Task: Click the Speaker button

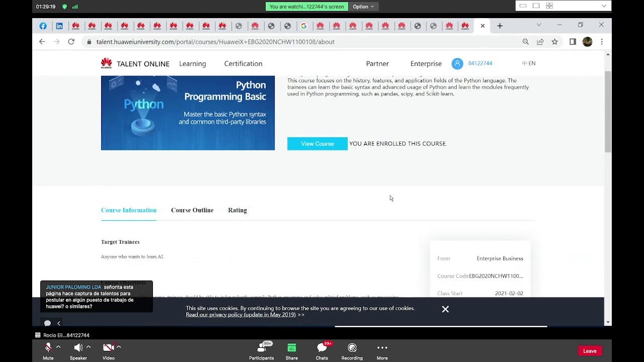Action: pos(78,351)
